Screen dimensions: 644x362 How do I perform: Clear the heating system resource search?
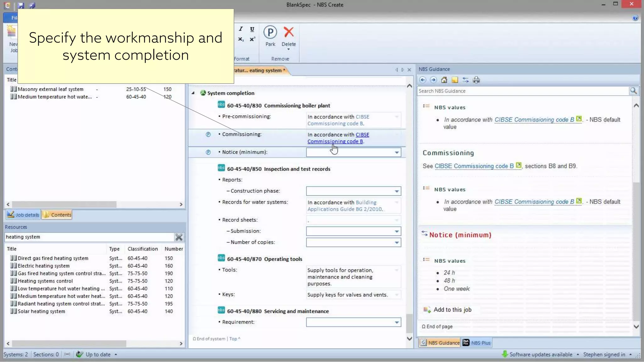[x=179, y=237]
